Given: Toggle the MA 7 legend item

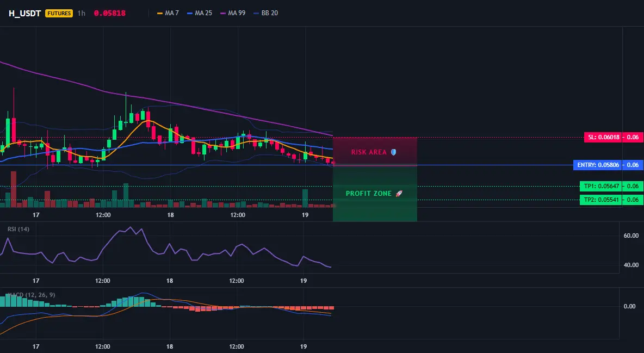Looking at the screenshot, I should (x=168, y=13).
